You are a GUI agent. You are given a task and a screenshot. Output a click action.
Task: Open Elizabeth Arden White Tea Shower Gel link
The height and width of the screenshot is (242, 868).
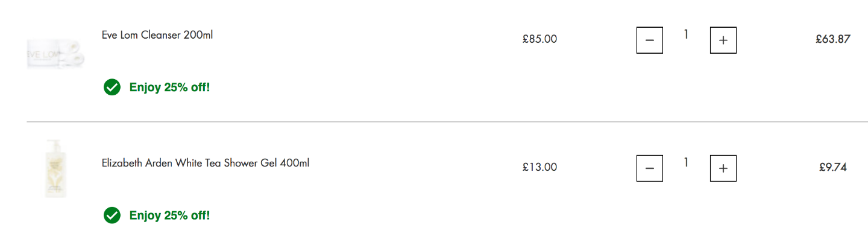[206, 163]
